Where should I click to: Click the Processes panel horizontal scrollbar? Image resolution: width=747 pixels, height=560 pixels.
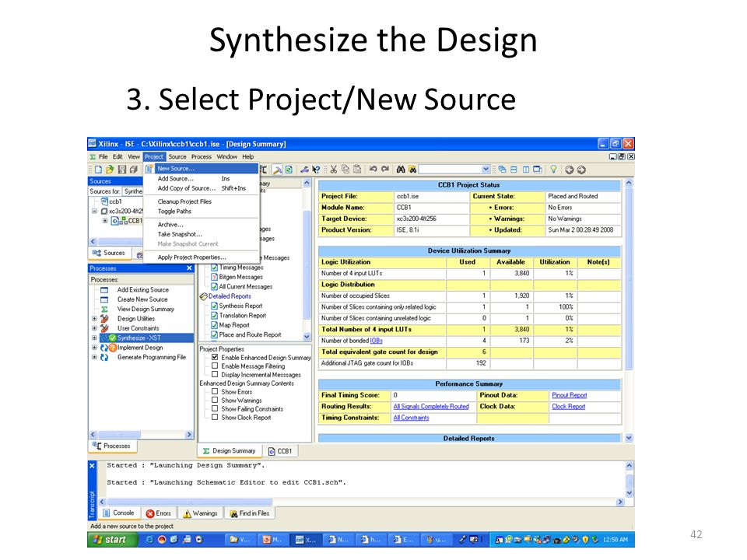141,434
